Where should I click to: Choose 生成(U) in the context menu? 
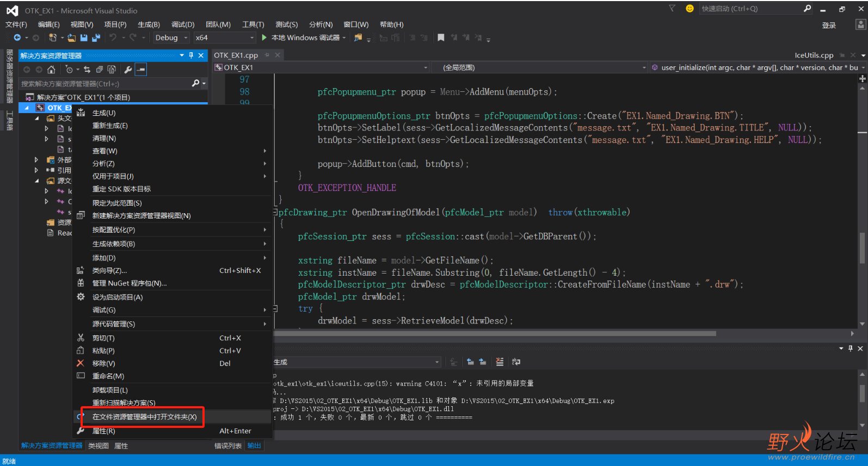pos(172,113)
